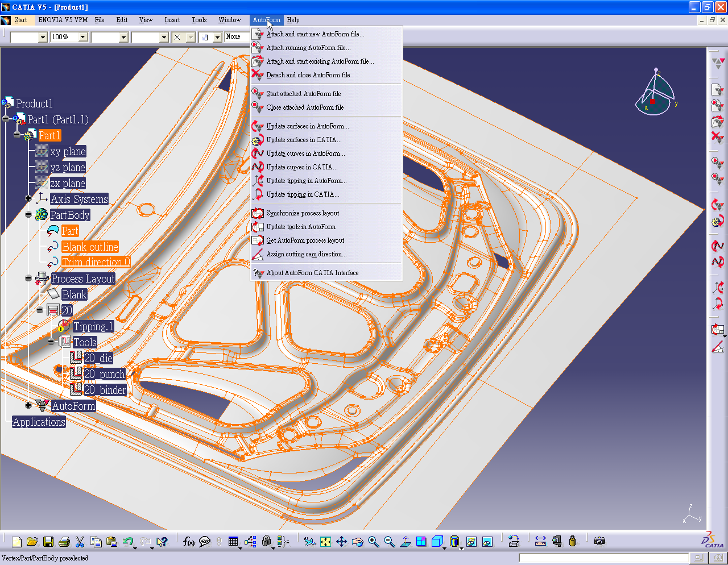The width and height of the screenshot is (728, 565).
Task: Choose Detach and close AutoForm file
Action: point(327,75)
